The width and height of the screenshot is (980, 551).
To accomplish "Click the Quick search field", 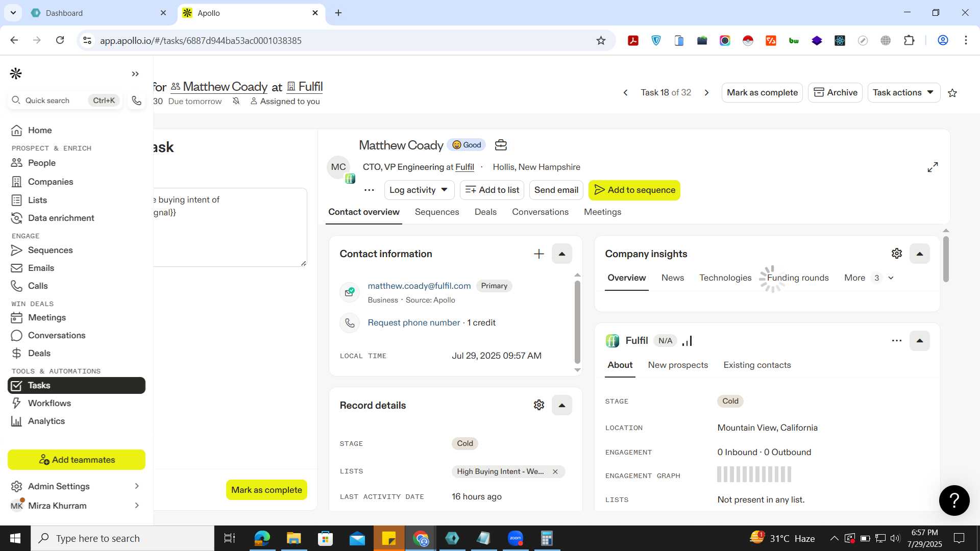I will (65, 101).
